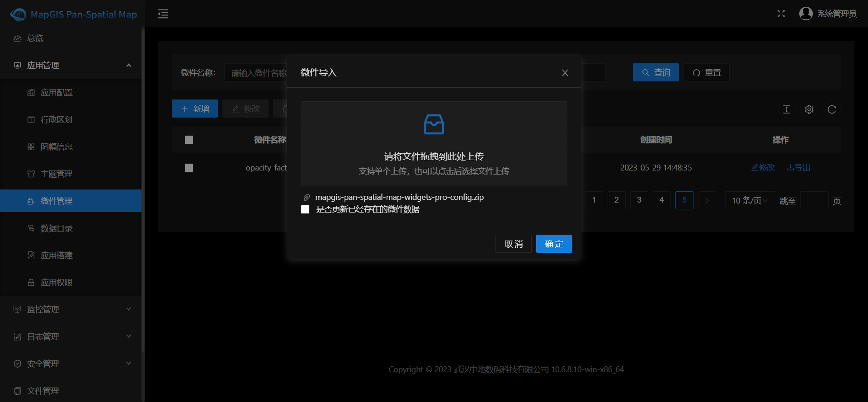Select current page 5
Image resolution: width=868 pixels, height=402 pixels.
pos(684,200)
